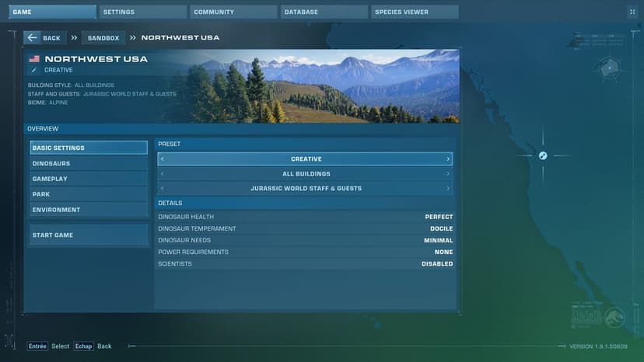644x362 pixels.
Task: Open Dinosaurs settings category
Action: (89, 163)
